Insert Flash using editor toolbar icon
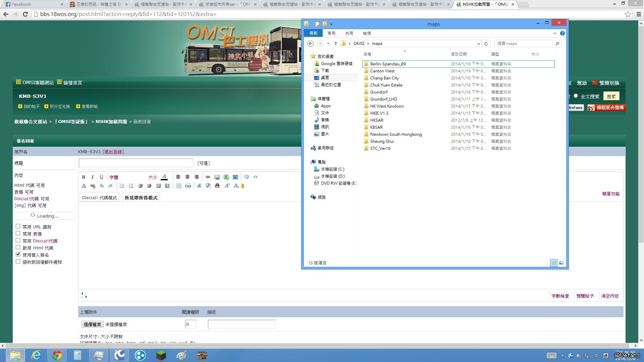 [208, 186]
